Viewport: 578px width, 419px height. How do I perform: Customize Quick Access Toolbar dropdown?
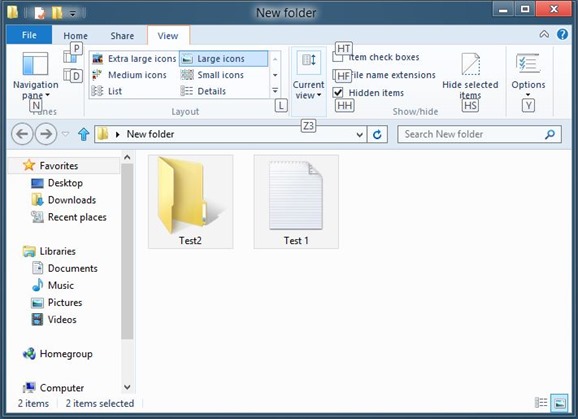pos(73,14)
